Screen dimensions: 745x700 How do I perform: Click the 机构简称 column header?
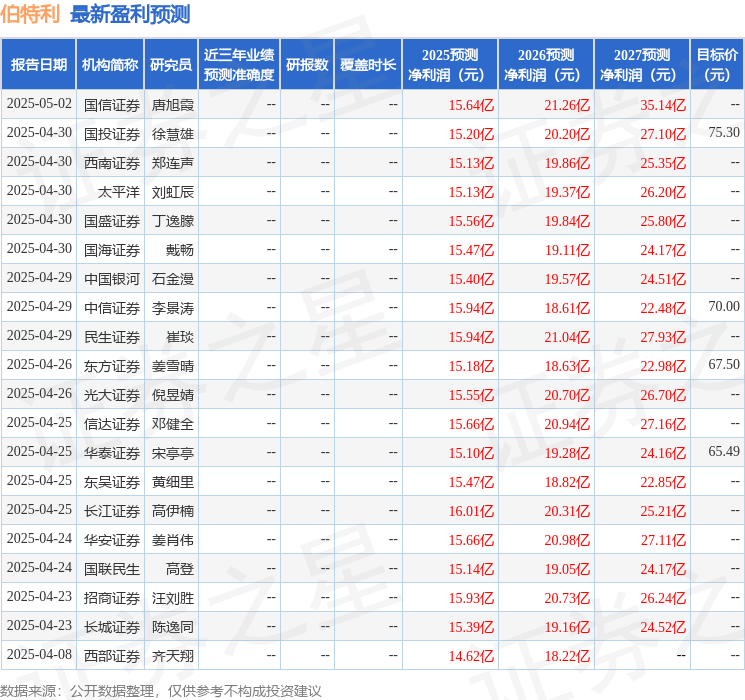(110, 65)
